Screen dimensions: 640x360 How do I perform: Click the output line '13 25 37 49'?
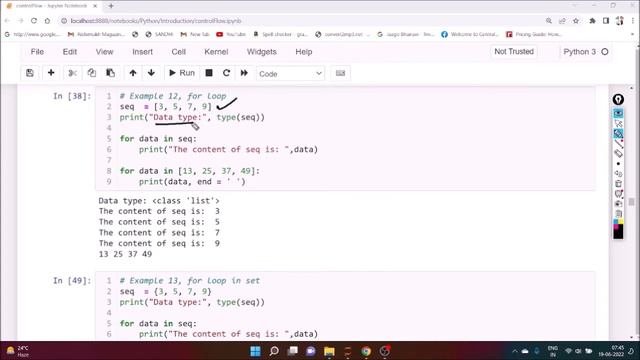pos(125,254)
